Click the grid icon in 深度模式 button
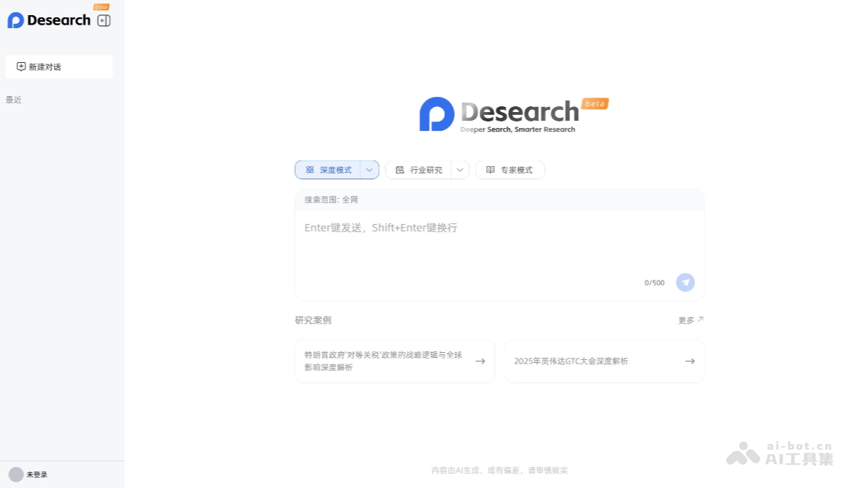 311,169
